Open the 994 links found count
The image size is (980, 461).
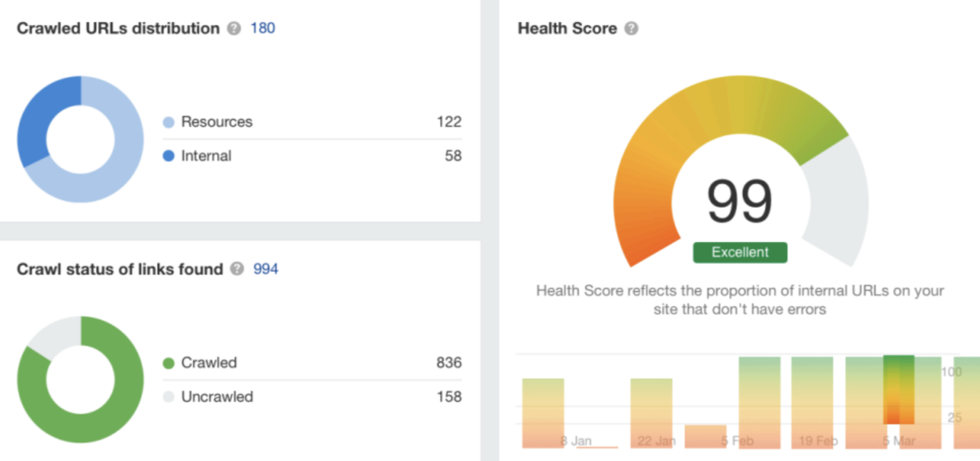(x=266, y=269)
